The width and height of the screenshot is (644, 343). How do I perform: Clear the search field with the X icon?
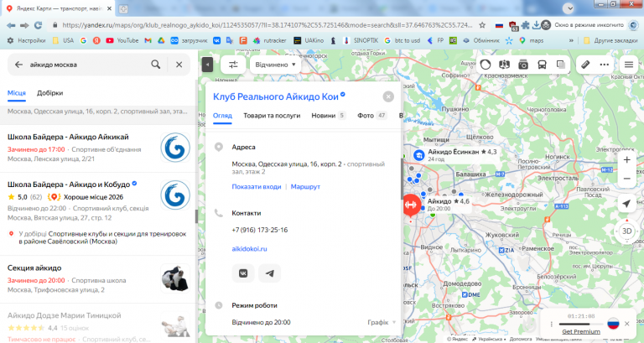pos(179,65)
